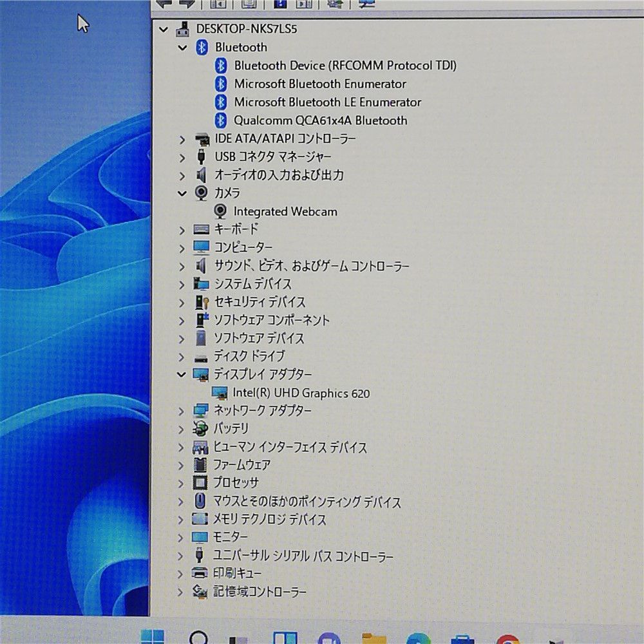Click the Scan for hardware changes icon

click(x=366, y=3)
